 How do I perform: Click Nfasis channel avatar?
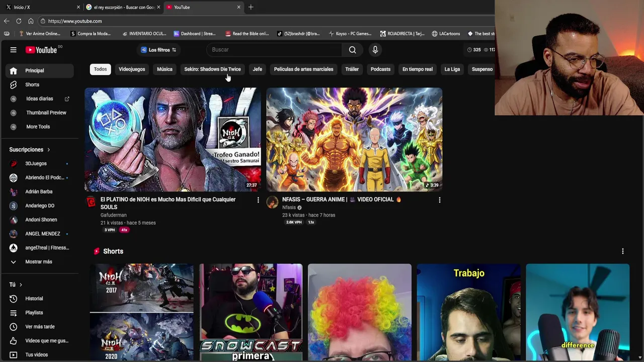(272, 202)
